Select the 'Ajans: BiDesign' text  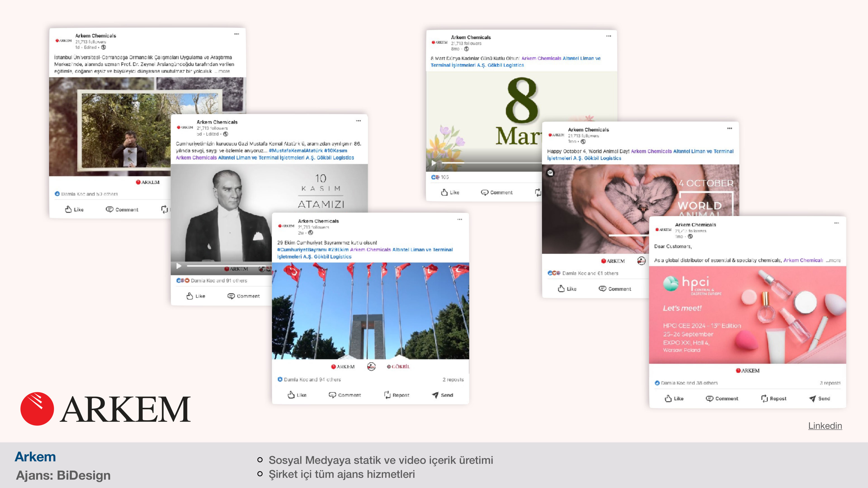click(x=63, y=475)
